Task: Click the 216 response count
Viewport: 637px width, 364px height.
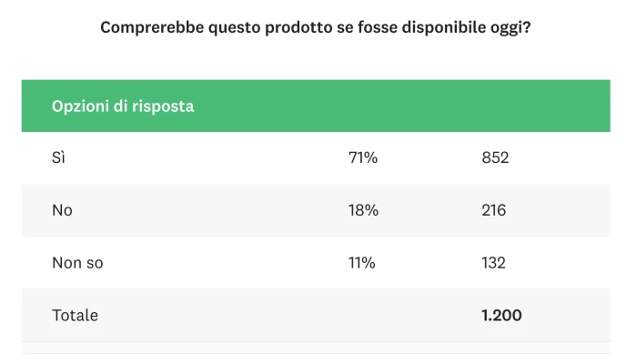Action: point(494,210)
